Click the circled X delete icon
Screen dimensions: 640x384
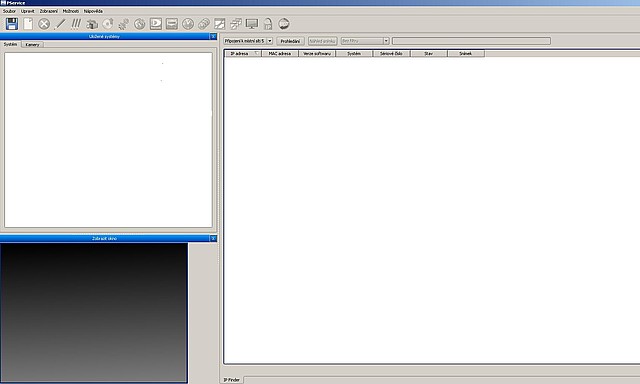tap(44, 24)
